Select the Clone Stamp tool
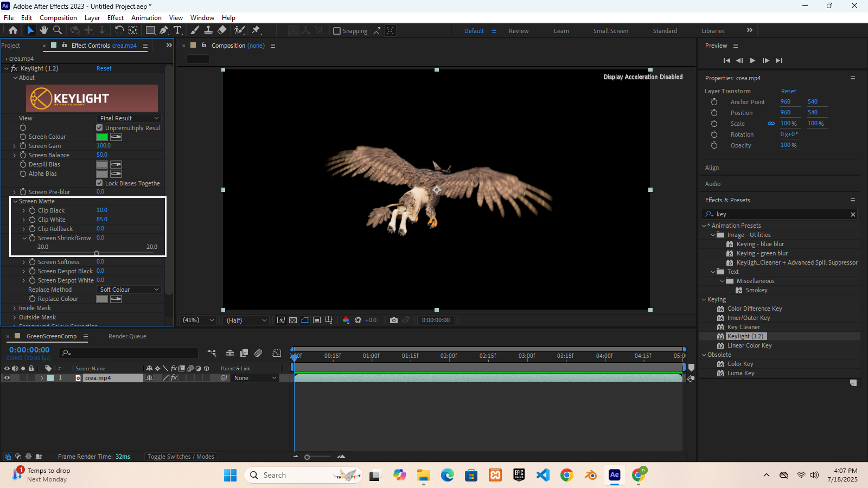Viewport: 868px width, 488px height. point(208,30)
